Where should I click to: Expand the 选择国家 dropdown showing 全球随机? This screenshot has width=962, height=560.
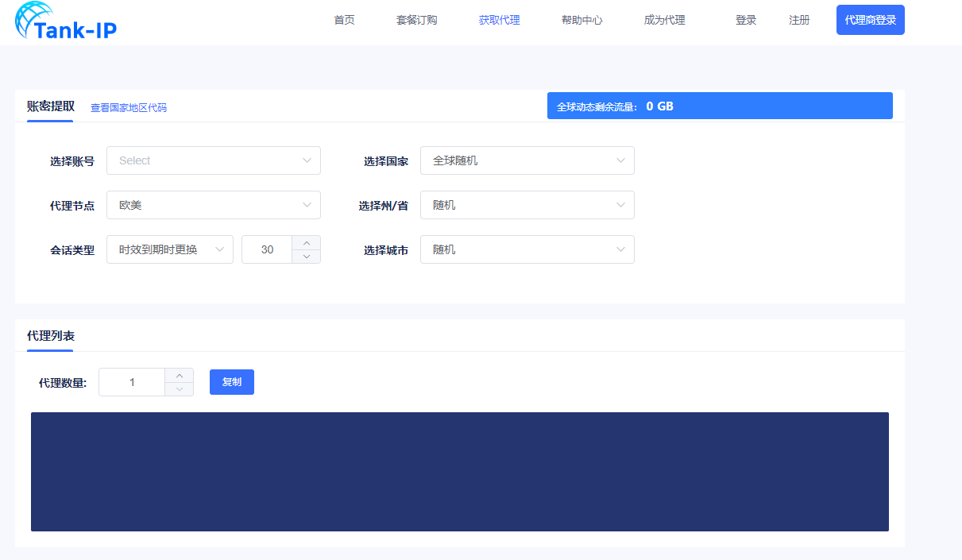click(527, 160)
